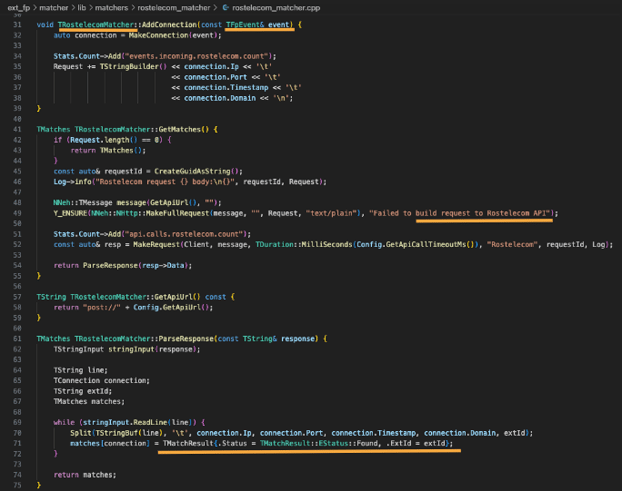
Task: Click line number 69 in the gutter
Action: pyautogui.click(x=17, y=422)
